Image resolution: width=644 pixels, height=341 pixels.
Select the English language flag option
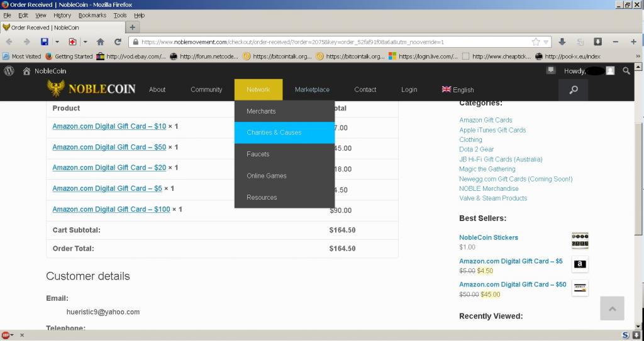(x=458, y=89)
